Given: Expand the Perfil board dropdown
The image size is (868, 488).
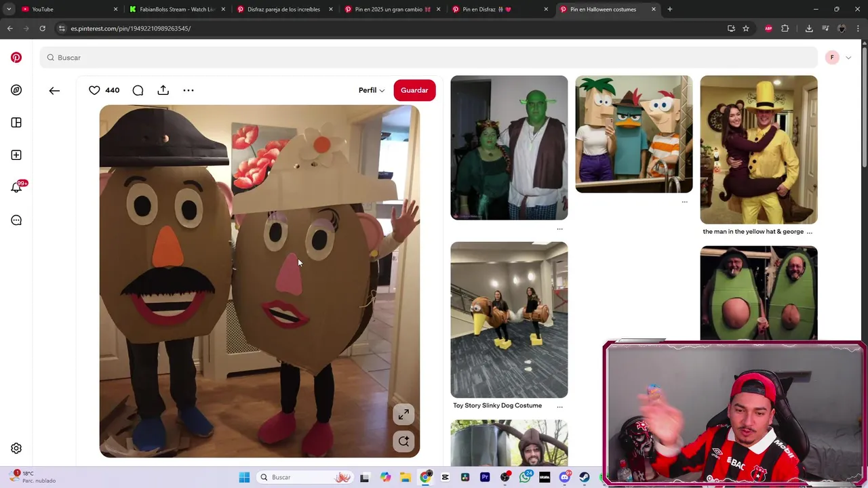Looking at the screenshot, I should point(372,90).
